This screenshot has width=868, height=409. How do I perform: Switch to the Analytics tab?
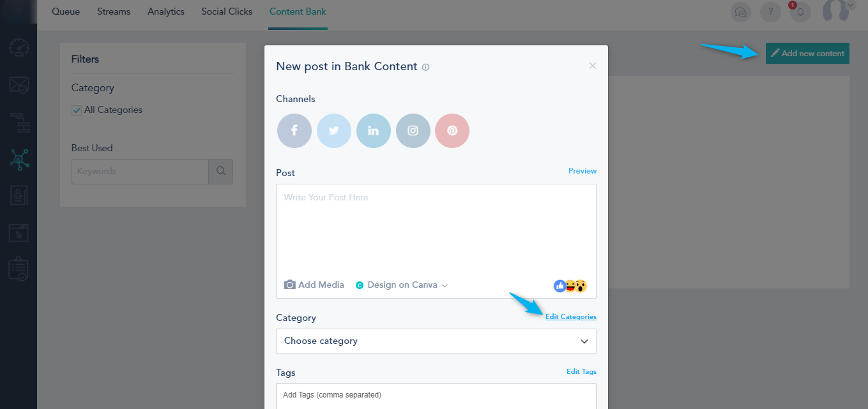pos(166,11)
